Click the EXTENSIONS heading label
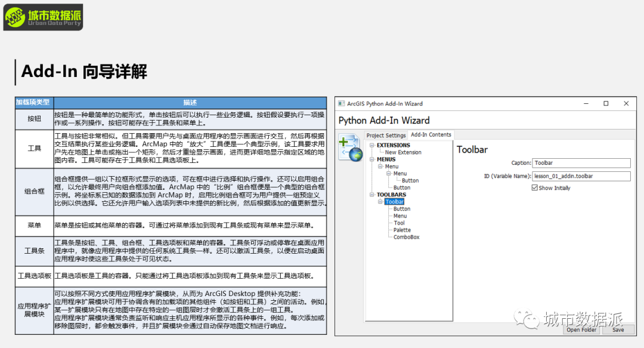This screenshot has width=644, height=348. coord(394,145)
